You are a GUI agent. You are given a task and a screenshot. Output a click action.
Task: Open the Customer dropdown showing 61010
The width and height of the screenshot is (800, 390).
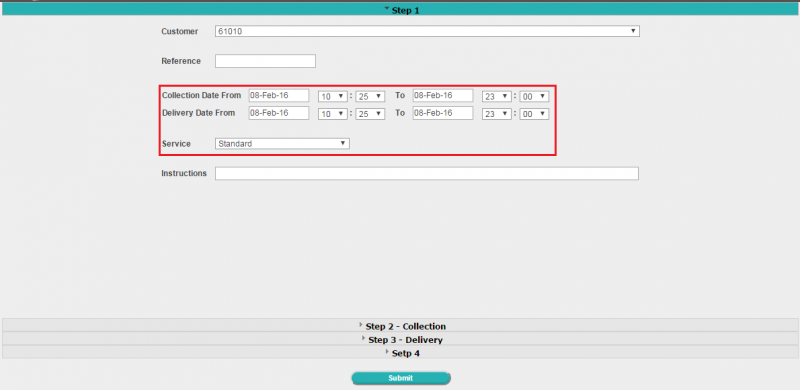427,31
